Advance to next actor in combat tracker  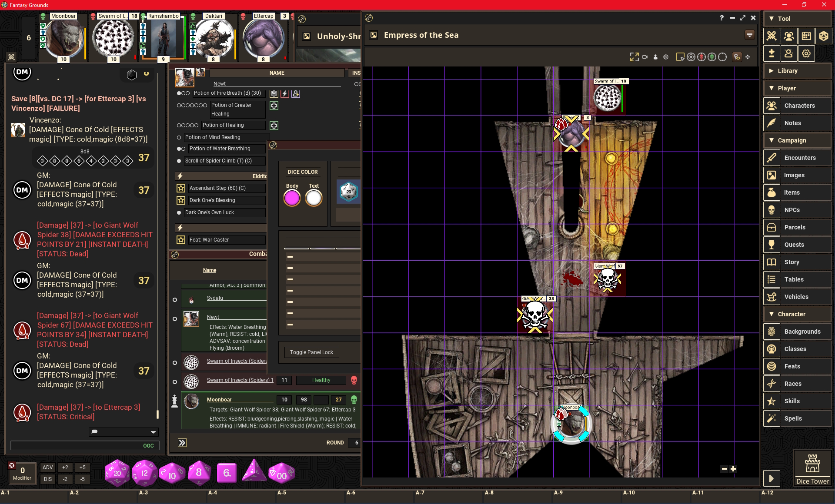[x=182, y=443]
